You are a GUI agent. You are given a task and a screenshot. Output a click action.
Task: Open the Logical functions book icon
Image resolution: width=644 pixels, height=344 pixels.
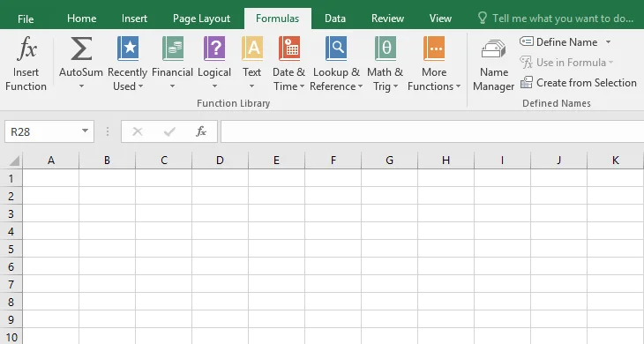click(x=214, y=49)
